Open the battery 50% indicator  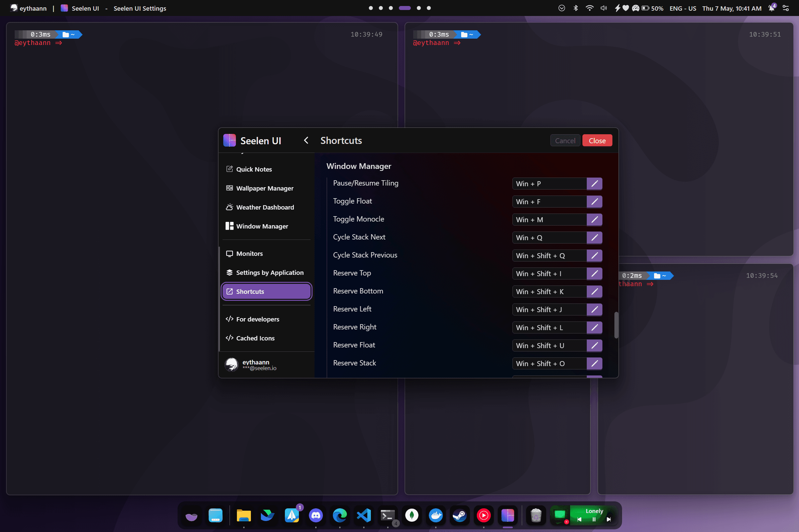point(652,8)
